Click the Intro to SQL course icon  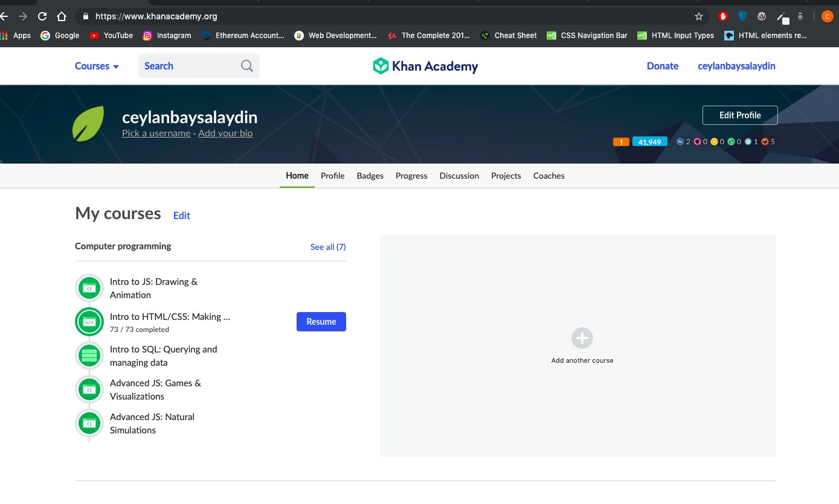pos(89,356)
